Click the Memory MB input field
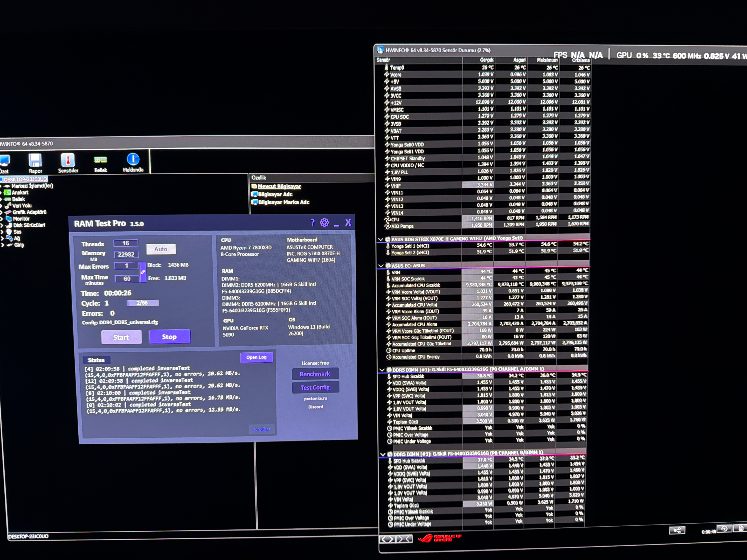747x560 pixels. tap(126, 254)
